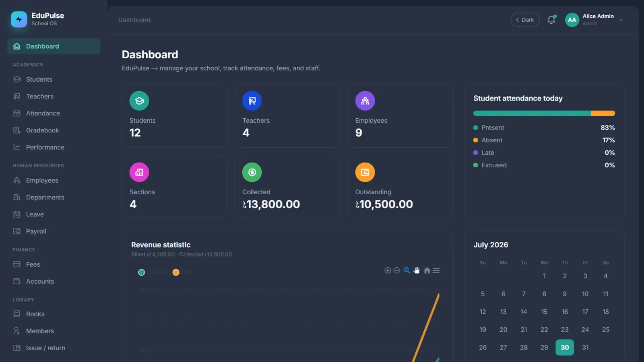The width and height of the screenshot is (644, 362).
Task: Click the Billed 24,300.00 summary text
Action: click(153, 254)
